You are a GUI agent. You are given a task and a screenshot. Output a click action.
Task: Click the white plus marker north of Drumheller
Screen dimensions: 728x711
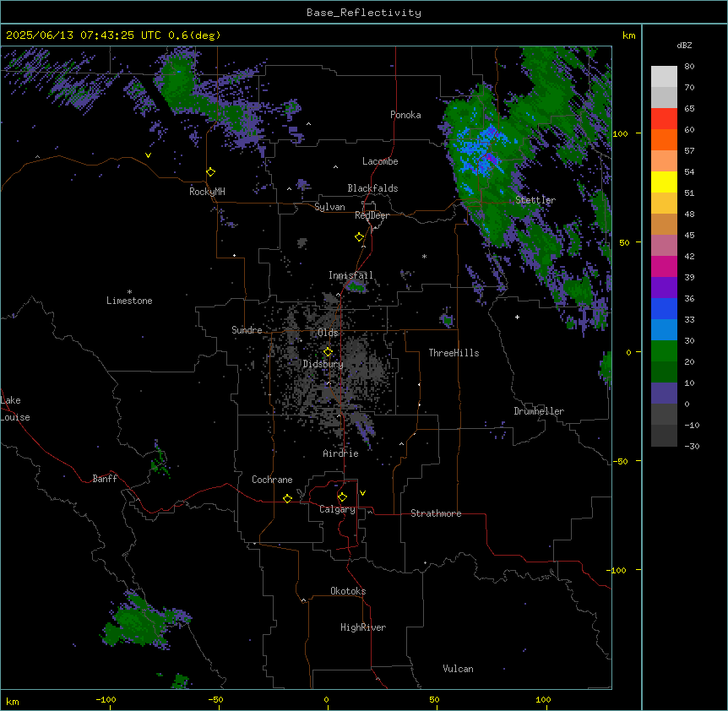coord(517,317)
